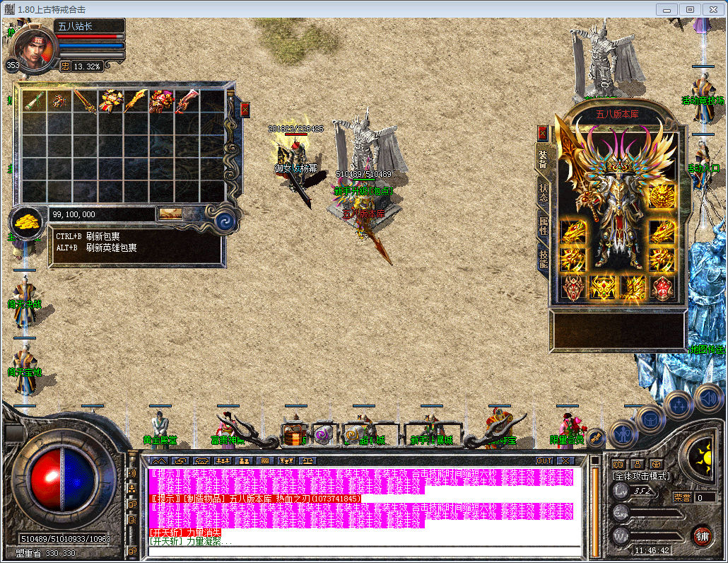Click the red gem in bottom-right equipment slot
This screenshot has height=563, width=728.
[661, 288]
